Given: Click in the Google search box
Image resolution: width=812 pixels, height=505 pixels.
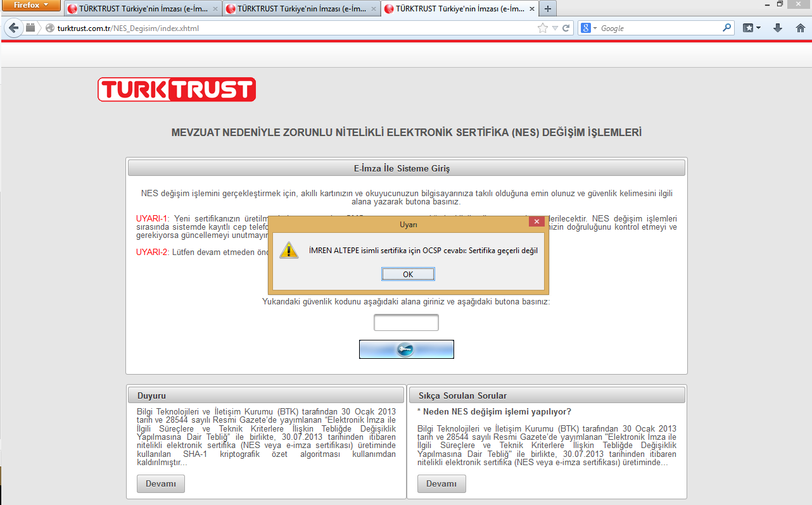Looking at the screenshot, I should (x=659, y=28).
